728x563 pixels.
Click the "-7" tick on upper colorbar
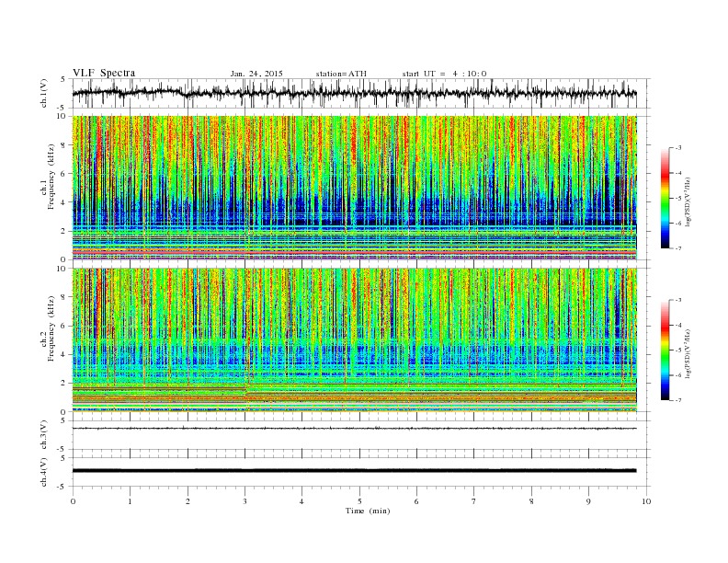tap(678, 248)
